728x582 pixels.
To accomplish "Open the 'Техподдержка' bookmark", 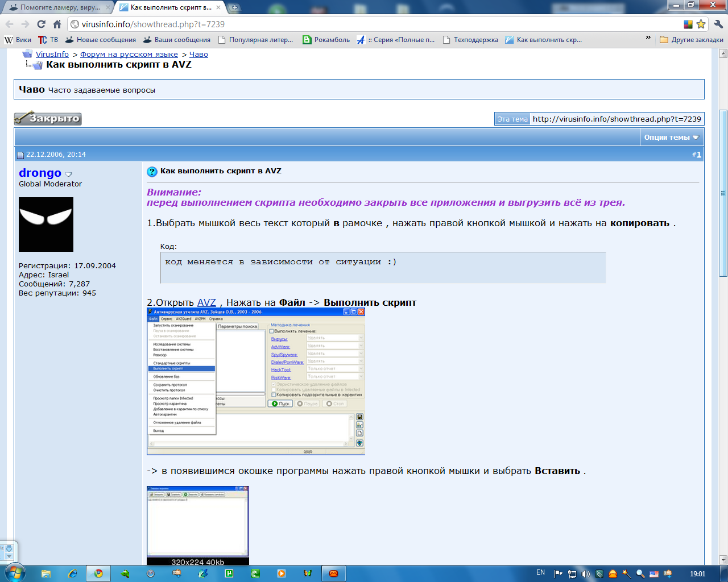I will (470, 40).
